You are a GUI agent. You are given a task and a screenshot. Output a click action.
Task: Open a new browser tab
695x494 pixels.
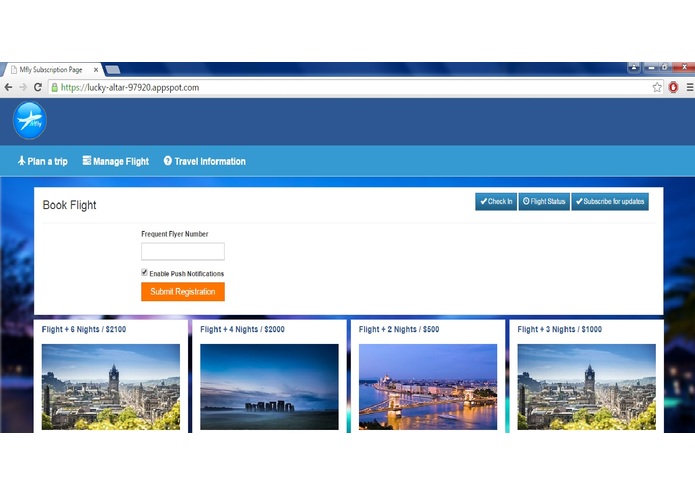click(x=113, y=70)
